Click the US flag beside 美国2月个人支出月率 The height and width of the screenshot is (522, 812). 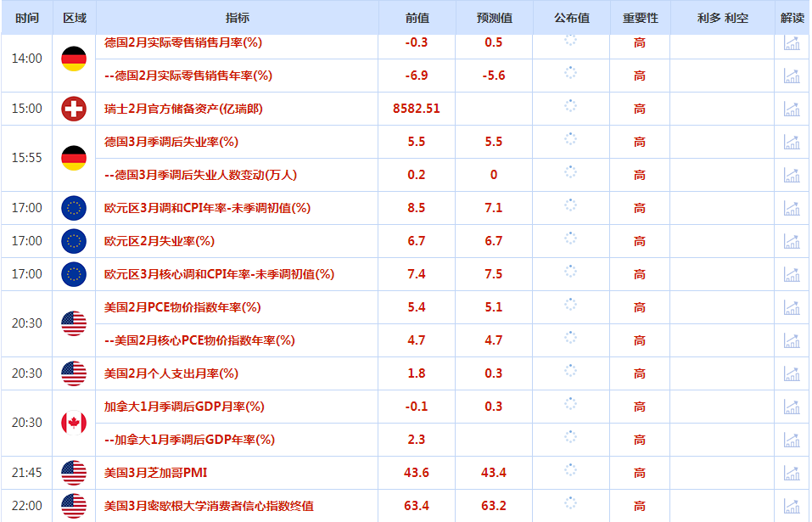click(x=74, y=374)
